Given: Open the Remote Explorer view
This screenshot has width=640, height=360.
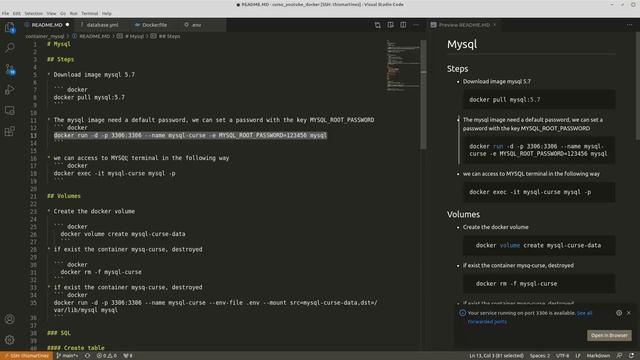Looking at the screenshot, I should pos(10,110).
